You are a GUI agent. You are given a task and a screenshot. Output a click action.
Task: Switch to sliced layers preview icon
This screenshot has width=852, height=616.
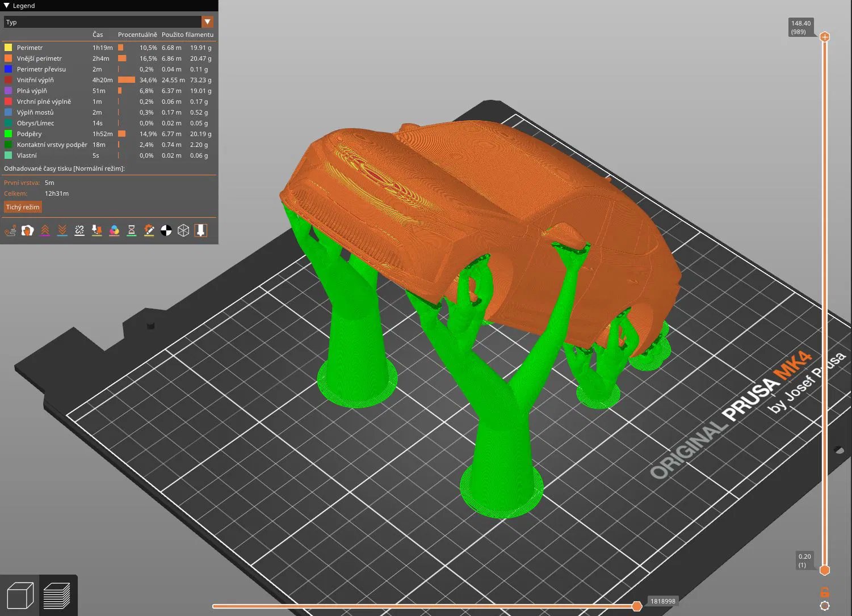click(57, 596)
